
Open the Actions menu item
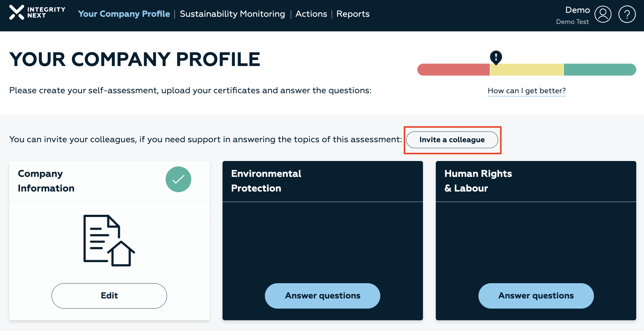point(311,14)
